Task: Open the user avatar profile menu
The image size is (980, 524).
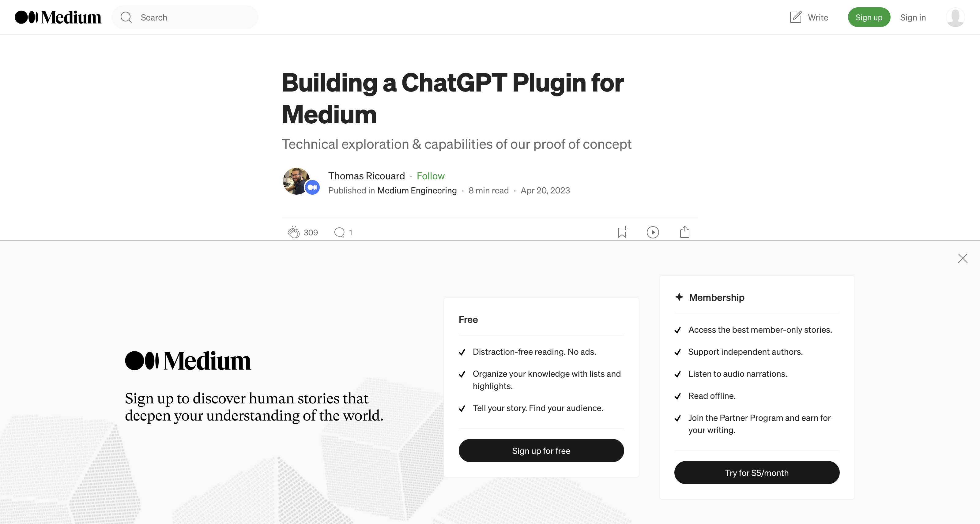Action: coord(955,17)
